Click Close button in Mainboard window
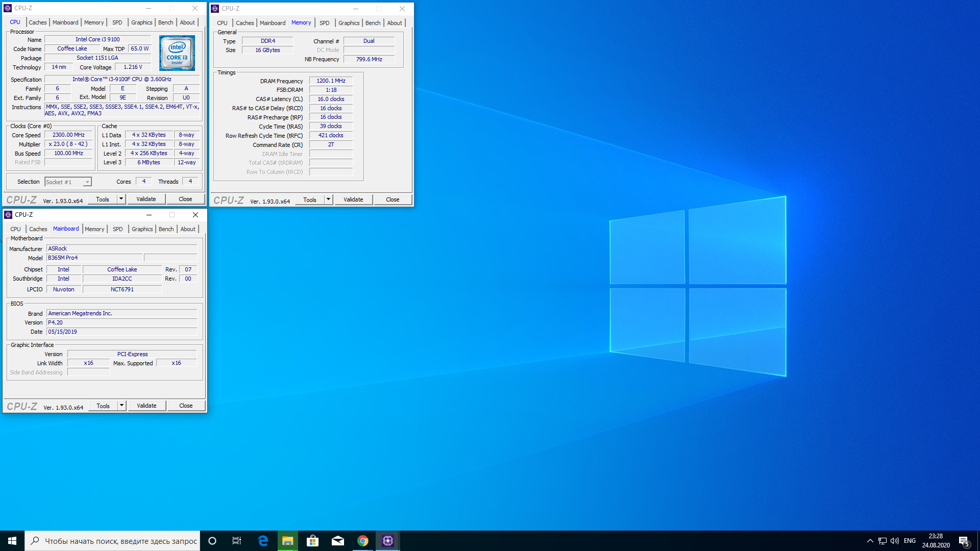 [x=186, y=406]
